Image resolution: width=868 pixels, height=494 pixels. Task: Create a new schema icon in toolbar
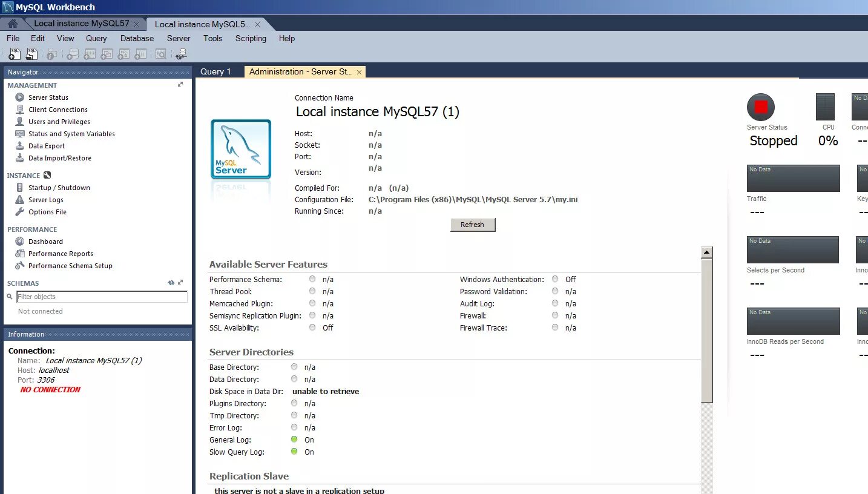73,54
